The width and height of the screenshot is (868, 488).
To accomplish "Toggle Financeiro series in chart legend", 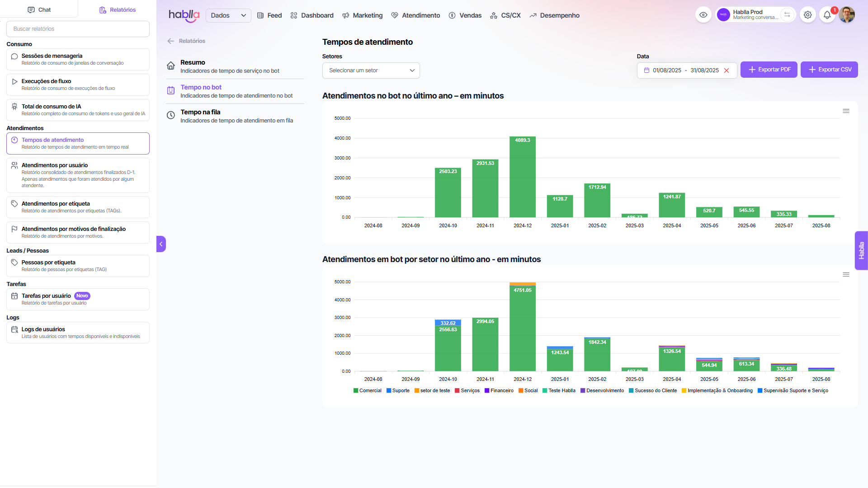I will pos(499,391).
